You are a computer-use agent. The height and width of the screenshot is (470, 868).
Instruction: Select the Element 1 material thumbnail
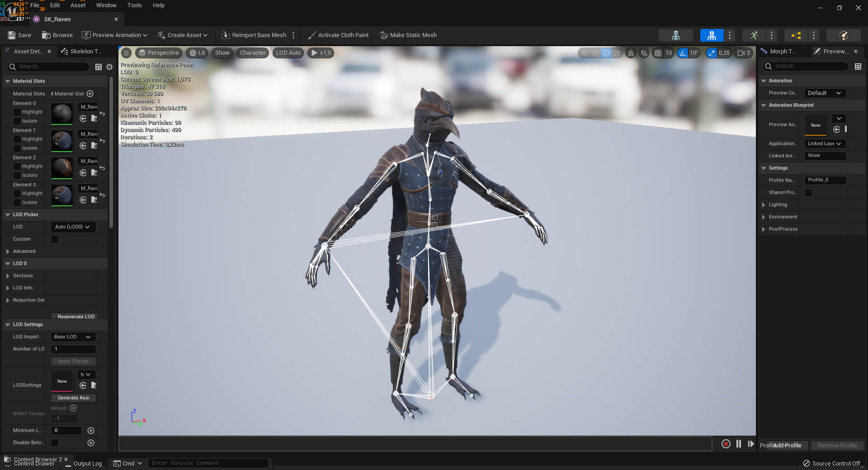tap(61, 141)
